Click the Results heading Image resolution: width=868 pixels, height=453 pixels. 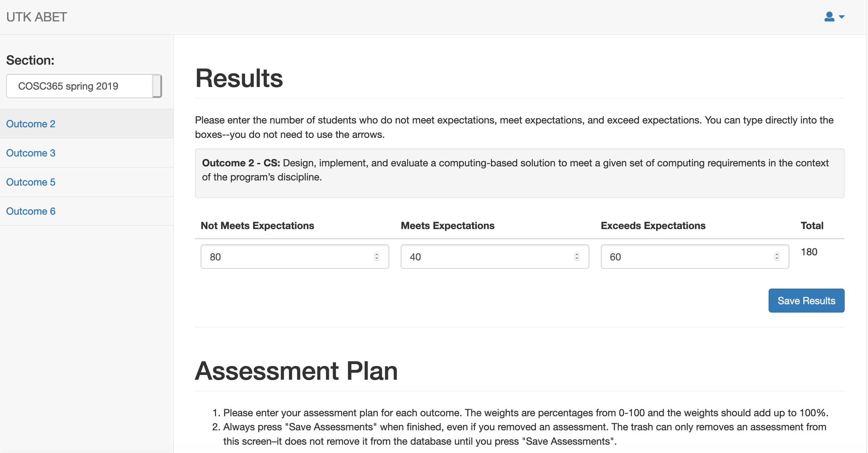click(x=239, y=78)
